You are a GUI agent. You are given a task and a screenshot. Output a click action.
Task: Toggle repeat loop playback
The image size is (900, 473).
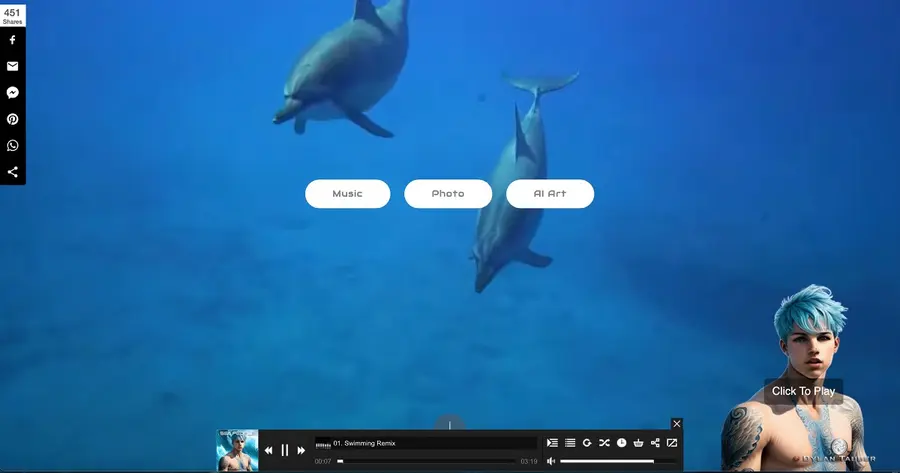coord(587,443)
